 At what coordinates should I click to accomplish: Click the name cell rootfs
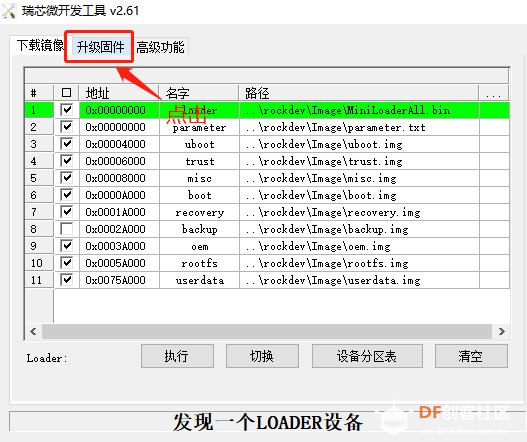[200, 264]
